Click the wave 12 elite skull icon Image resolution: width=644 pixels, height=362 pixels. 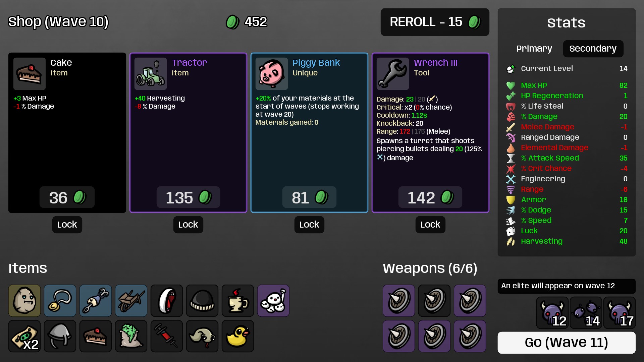(552, 313)
